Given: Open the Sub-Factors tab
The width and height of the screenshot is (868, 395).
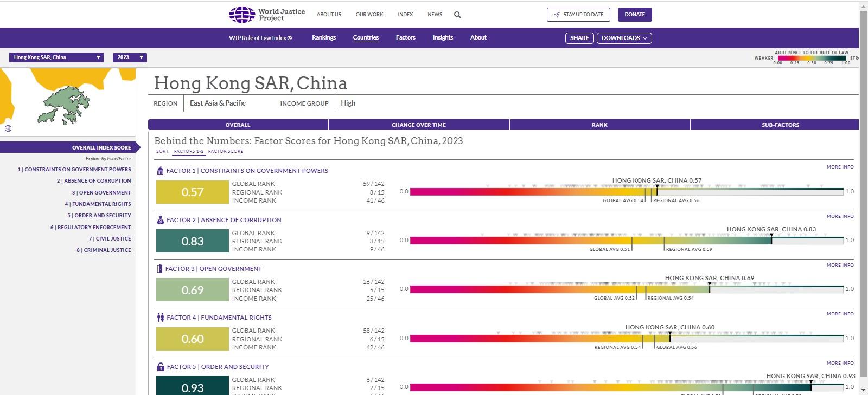Looking at the screenshot, I should pyautogui.click(x=780, y=125).
